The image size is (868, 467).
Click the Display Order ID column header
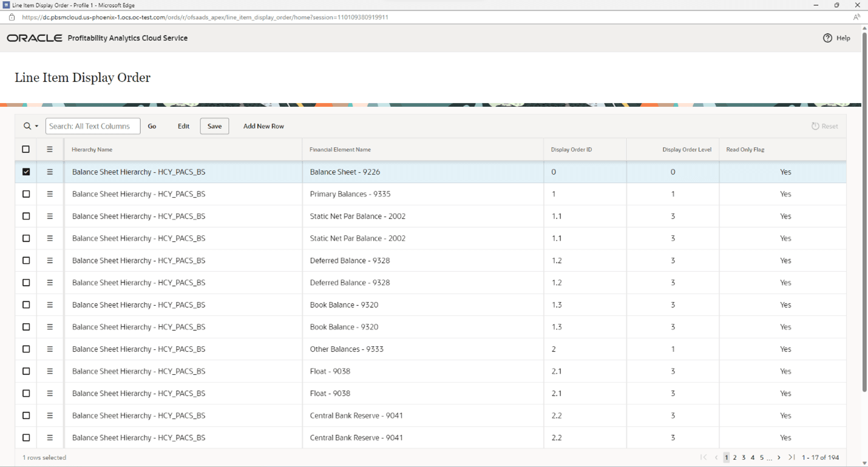571,150
